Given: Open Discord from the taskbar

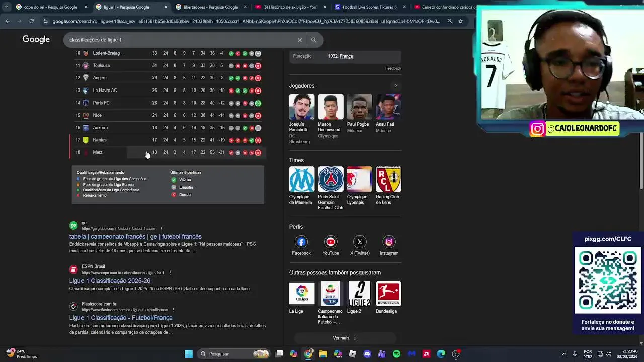Looking at the screenshot, I should coord(367,354).
